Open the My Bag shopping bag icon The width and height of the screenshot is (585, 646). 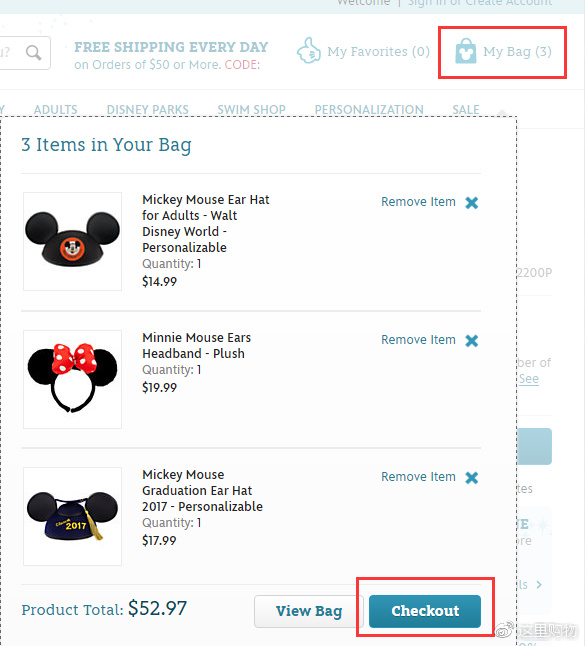[x=466, y=51]
